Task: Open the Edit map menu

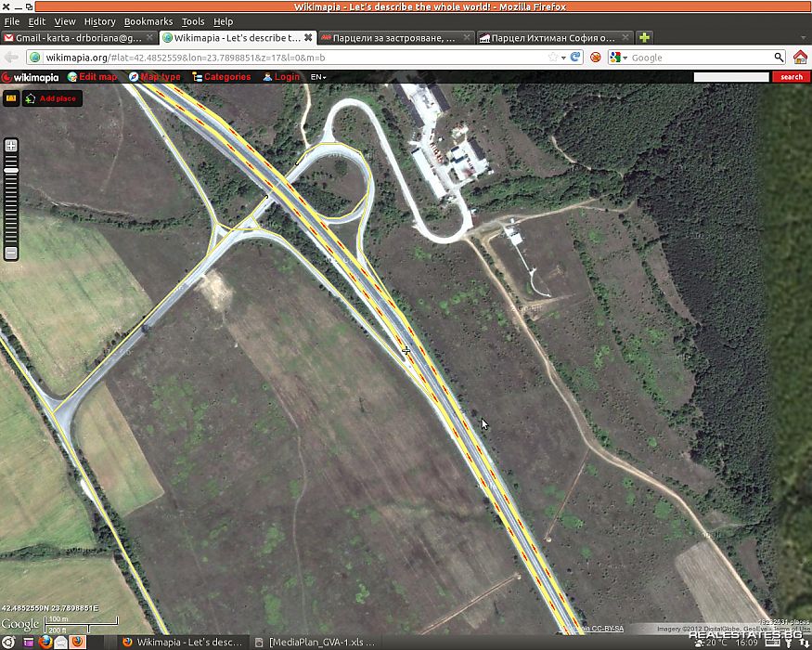Action: click(93, 77)
